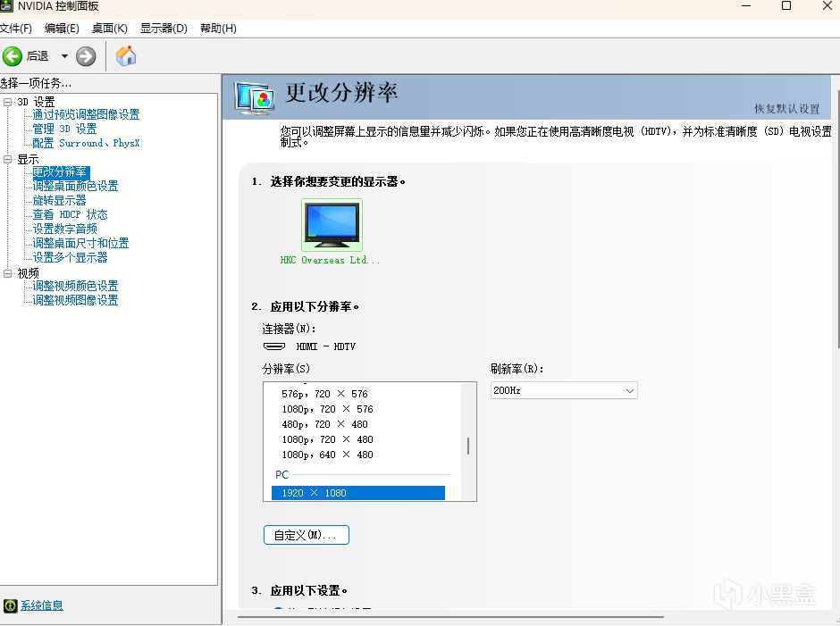
Task: Close the NVIDIA control panel window
Action: coord(827,6)
